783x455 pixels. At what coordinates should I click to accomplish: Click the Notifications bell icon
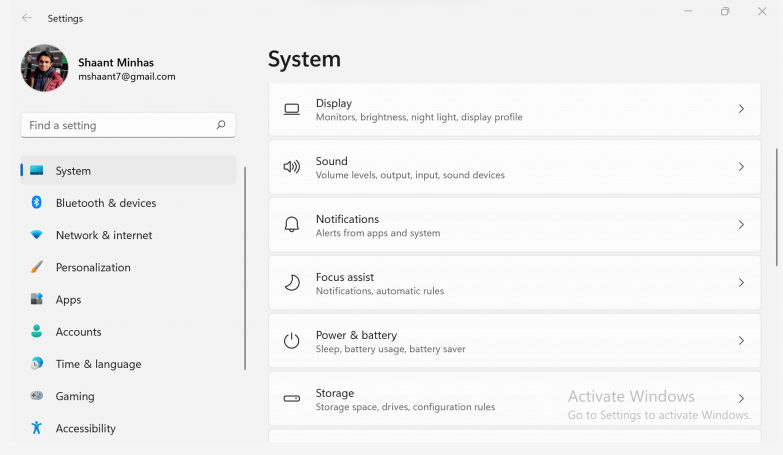coord(292,225)
